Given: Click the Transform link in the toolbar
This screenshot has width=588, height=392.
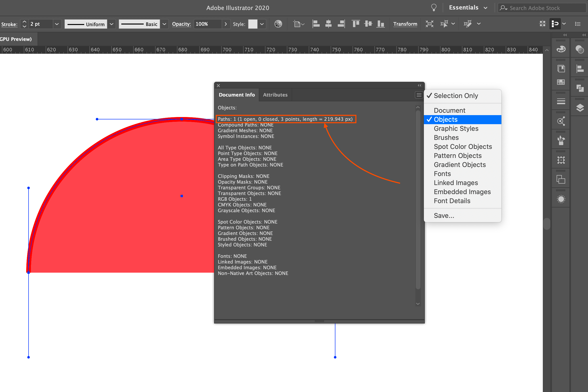Looking at the screenshot, I should [405, 24].
